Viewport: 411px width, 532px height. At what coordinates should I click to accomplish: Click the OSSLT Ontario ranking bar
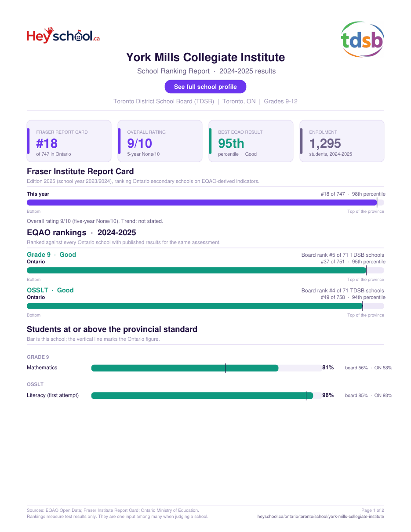click(x=205, y=306)
